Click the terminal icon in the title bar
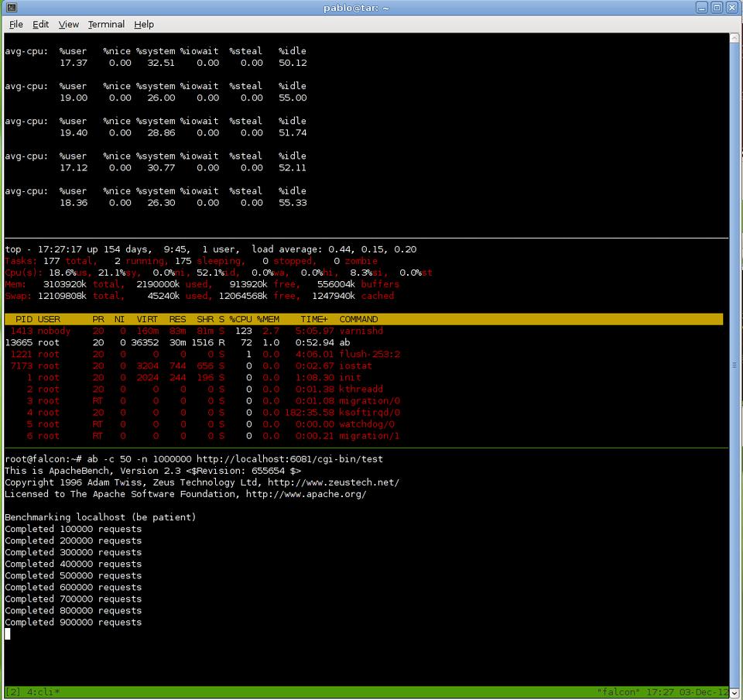 pyautogui.click(x=11, y=8)
